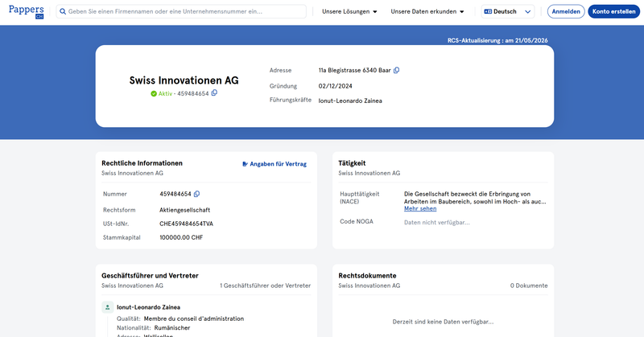Click the Anmelden button
Image resolution: width=644 pixels, height=337 pixels.
(566, 11)
